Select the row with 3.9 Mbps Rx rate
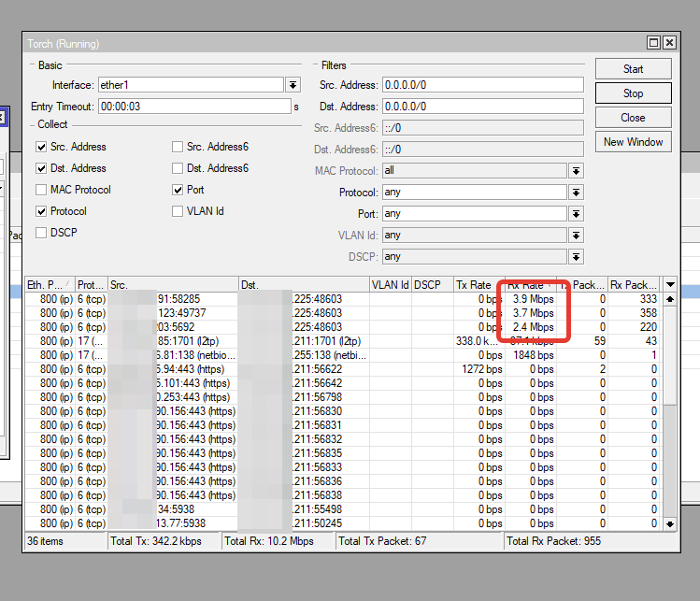 click(344, 299)
